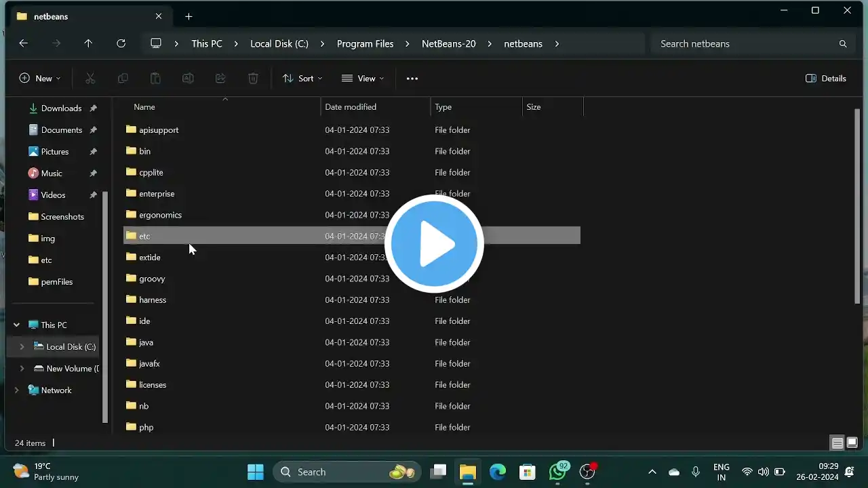Expand the chevron after netbeans breadcrumb
Image resolution: width=868 pixels, height=488 pixels.
coord(557,43)
